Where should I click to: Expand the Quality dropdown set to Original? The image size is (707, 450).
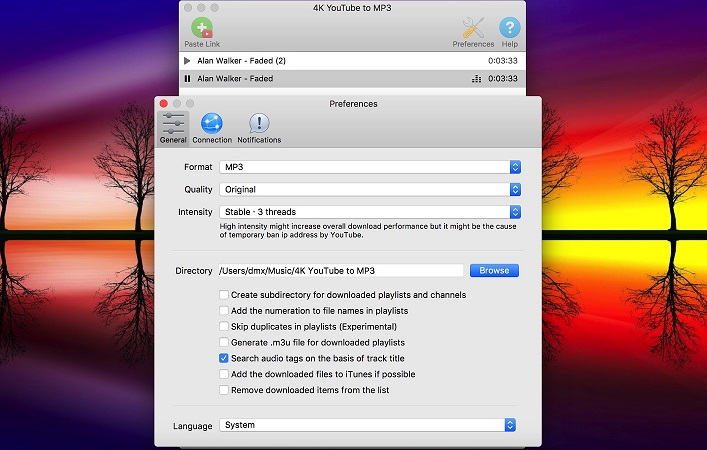(x=370, y=189)
